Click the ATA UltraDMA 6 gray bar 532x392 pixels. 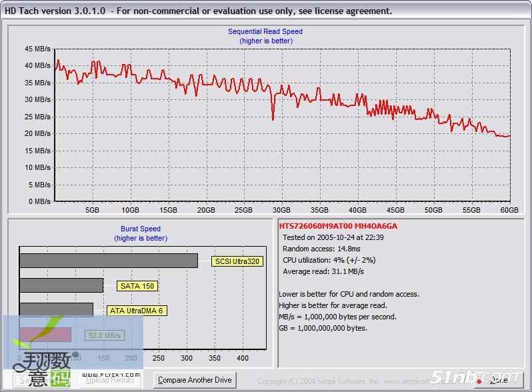(56, 309)
